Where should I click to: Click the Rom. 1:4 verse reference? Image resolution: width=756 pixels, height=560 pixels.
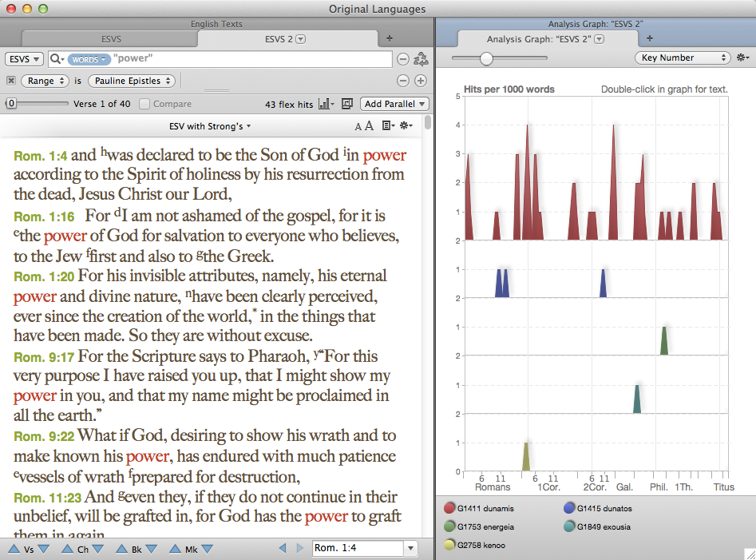click(41, 156)
